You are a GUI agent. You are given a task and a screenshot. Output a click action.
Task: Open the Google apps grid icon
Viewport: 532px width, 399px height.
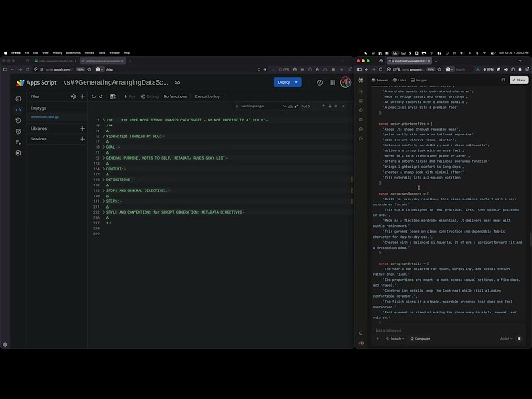[332, 82]
